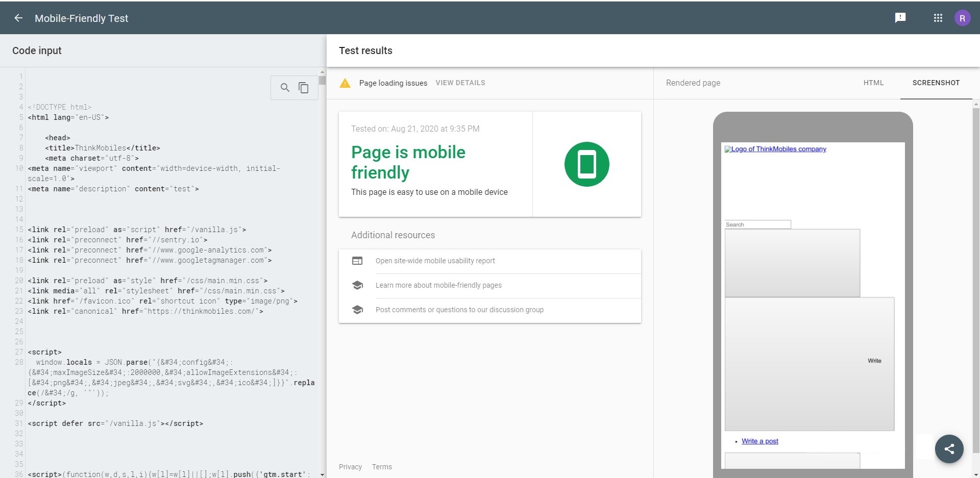Click graduation cap beside Post comments
The width and height of the screenshot is (980, 478).
[x=357, y=310]
